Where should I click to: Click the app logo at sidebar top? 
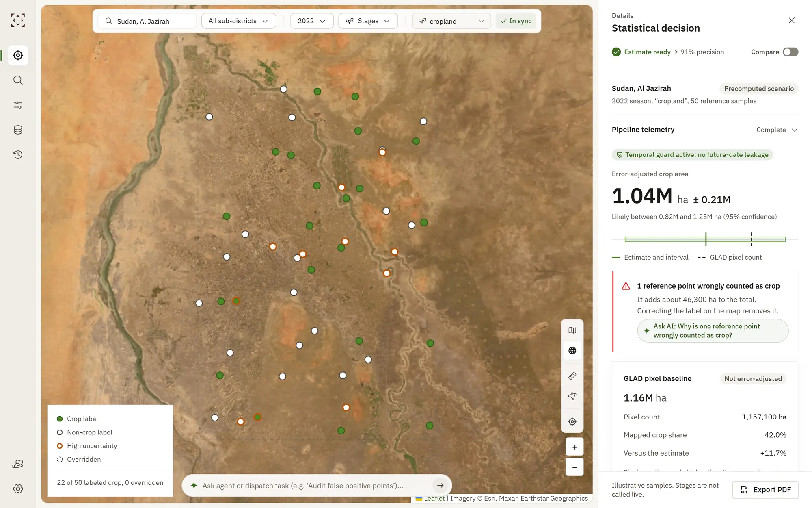pyautogui.click(x=18, y=20)
